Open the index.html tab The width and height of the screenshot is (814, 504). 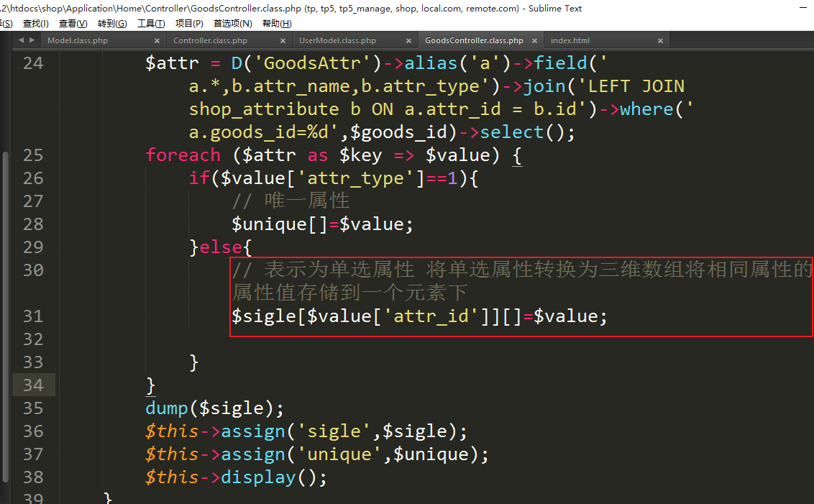pos(570,41)
